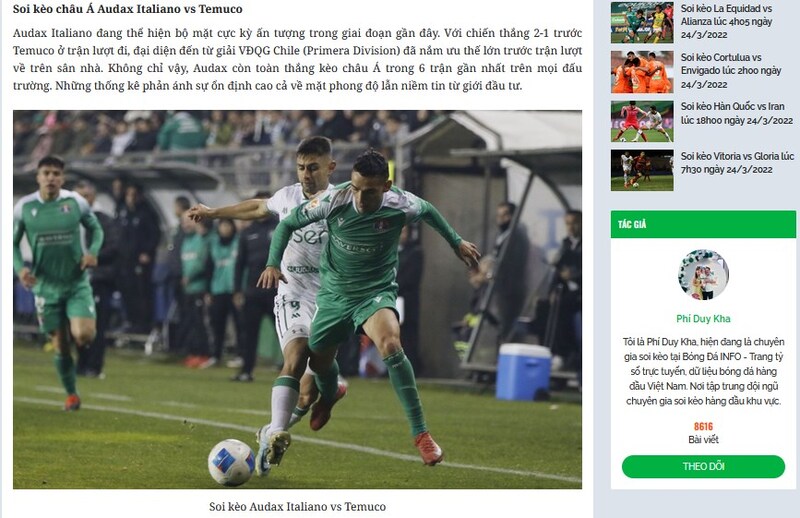Open the Audax Italiano match photo

(x=297, y=300)
